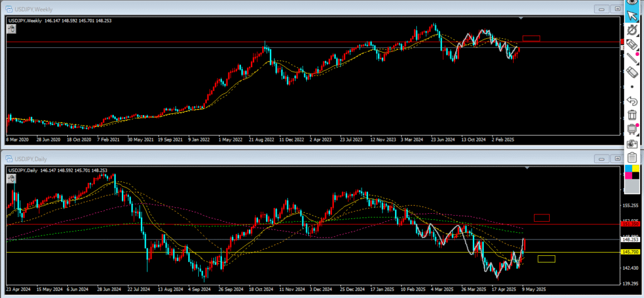Click the trash bin clear icon
The width and height of the screenshot is (644, 298).
coord(633,115)
